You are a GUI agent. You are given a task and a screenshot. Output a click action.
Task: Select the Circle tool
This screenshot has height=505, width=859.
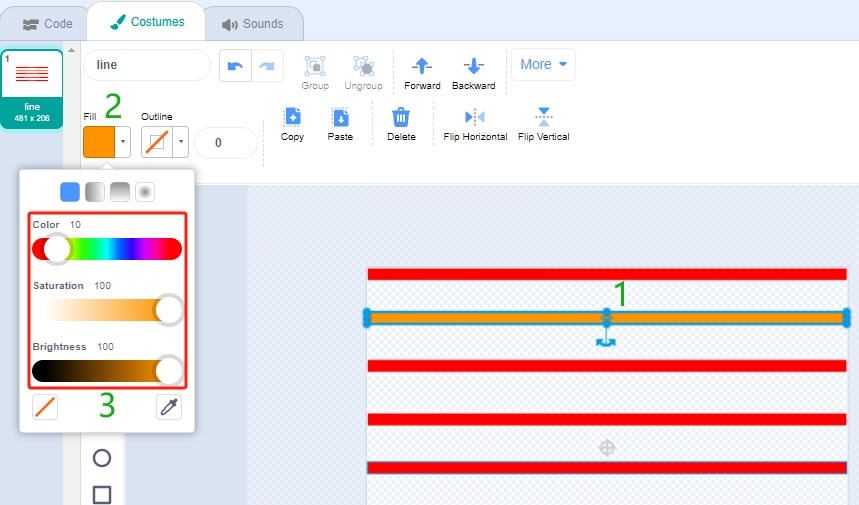coord(102,458)
